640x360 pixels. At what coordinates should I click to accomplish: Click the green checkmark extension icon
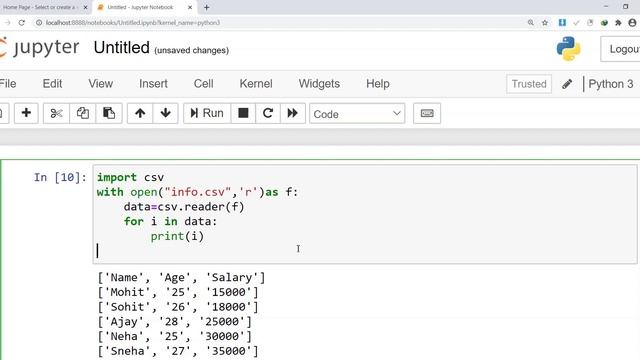click(x=576, y=23)
